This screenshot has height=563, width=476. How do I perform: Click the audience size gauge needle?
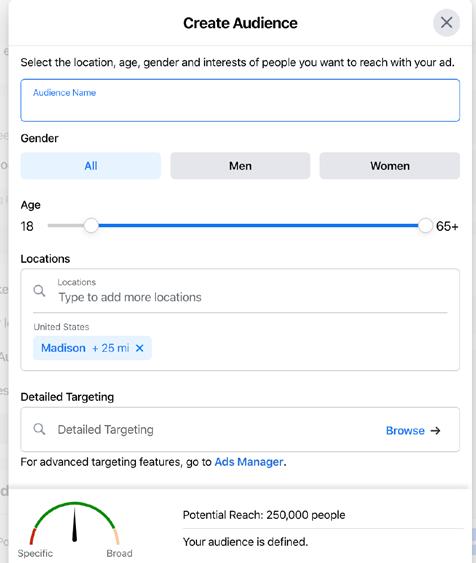[74, 524]
